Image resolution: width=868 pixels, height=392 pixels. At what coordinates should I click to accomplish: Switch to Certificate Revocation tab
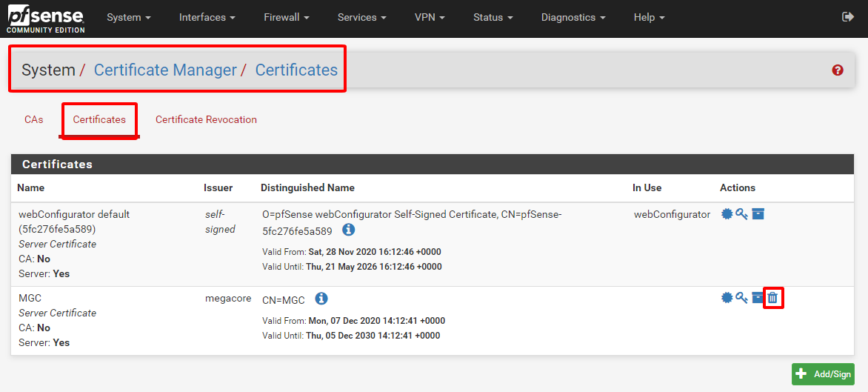coord(206,119)
